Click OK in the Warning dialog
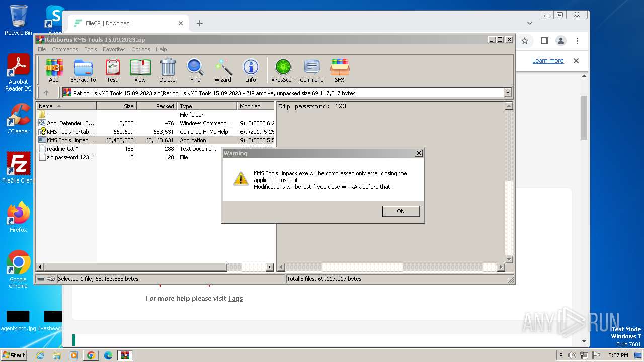 point(400,211)
